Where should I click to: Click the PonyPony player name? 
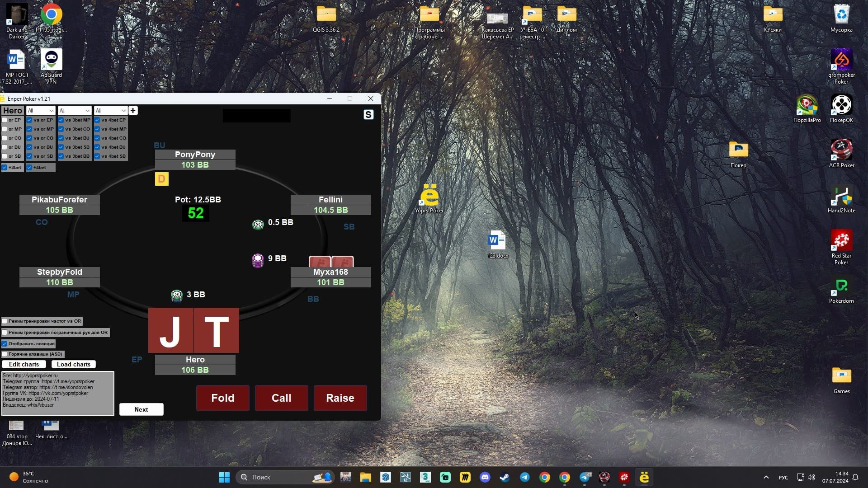point(195,155)
